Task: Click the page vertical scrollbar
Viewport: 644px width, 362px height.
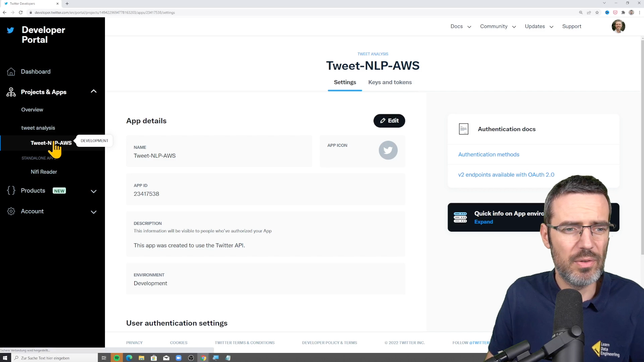Action: click(x=642, y=146)
